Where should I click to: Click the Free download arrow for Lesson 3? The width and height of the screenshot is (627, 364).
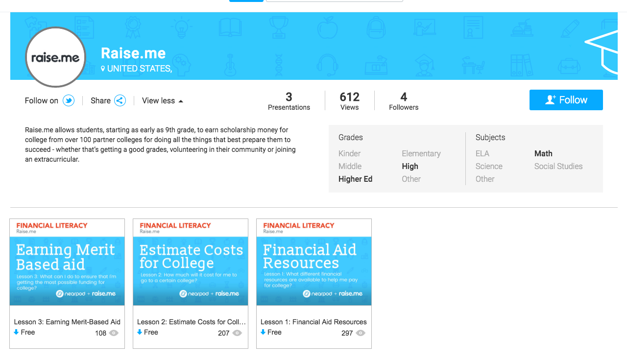click(x=16, y=332)
